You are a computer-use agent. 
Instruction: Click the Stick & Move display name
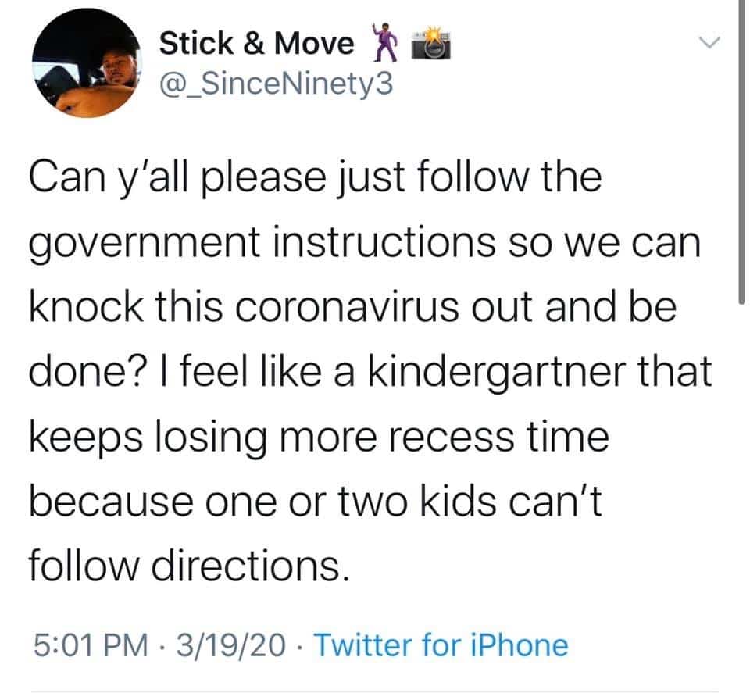click(257, 44)
